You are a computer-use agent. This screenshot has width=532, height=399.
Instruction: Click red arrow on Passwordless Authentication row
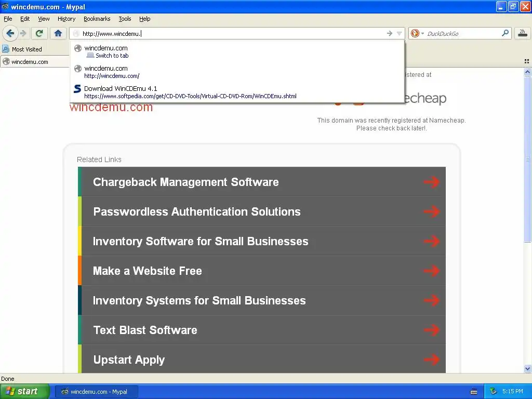[x=431, y=211]
